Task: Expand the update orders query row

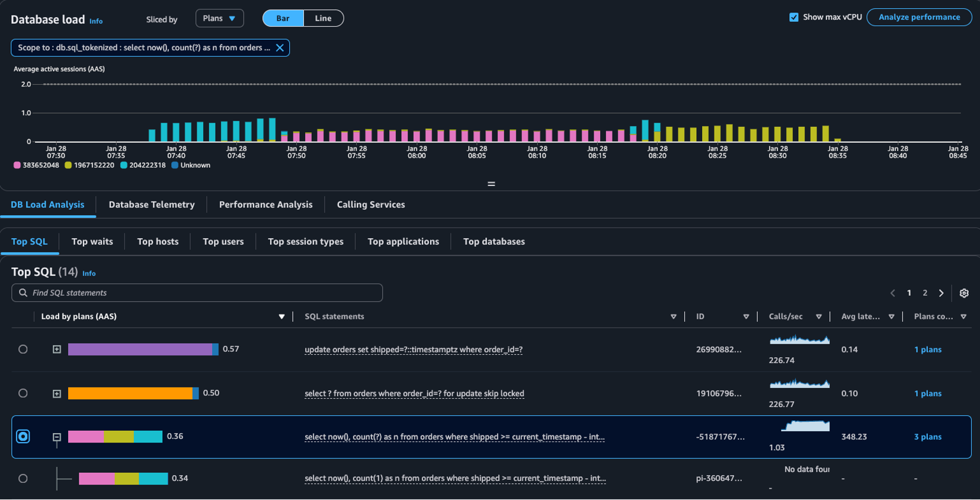Action: click(57, 350)
